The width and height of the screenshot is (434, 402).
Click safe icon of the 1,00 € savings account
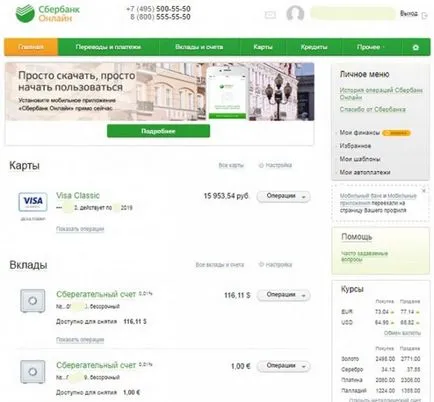(33, 371)
